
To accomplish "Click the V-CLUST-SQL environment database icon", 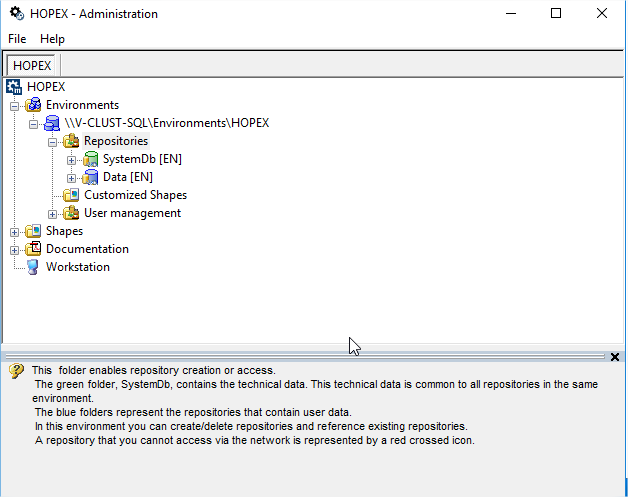I will point(52,123).
